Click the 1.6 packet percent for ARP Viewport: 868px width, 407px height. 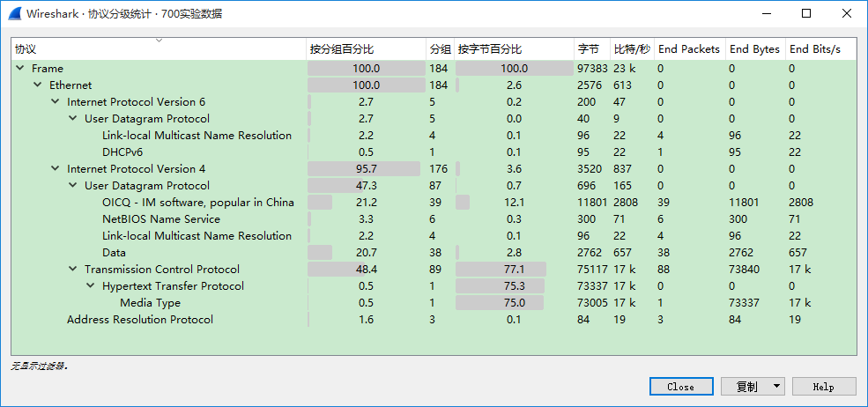367,320
